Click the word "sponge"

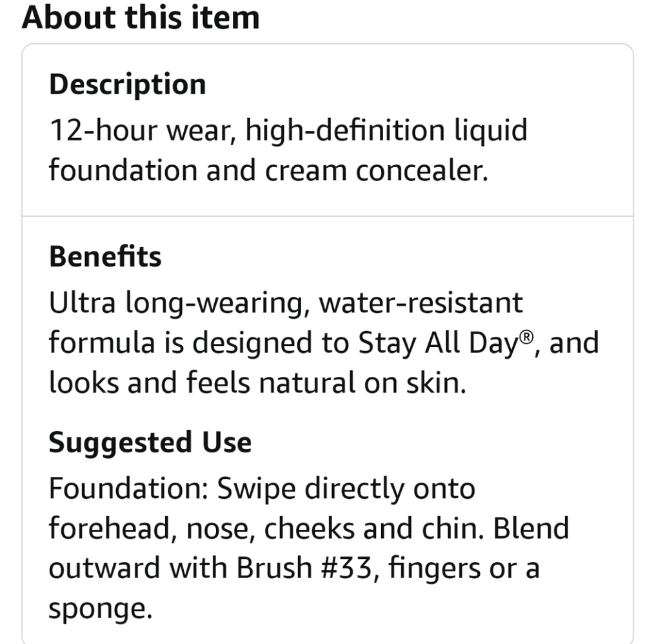[95, 609]
